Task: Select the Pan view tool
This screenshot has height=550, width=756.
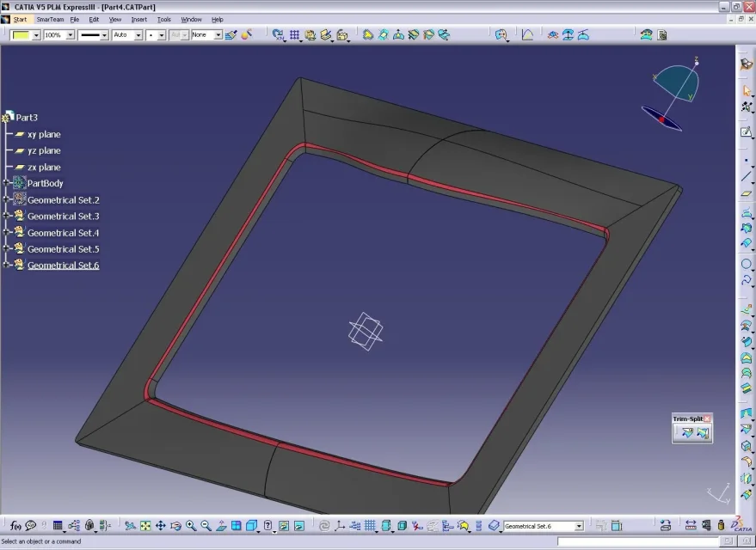Action: pos(161,525)
